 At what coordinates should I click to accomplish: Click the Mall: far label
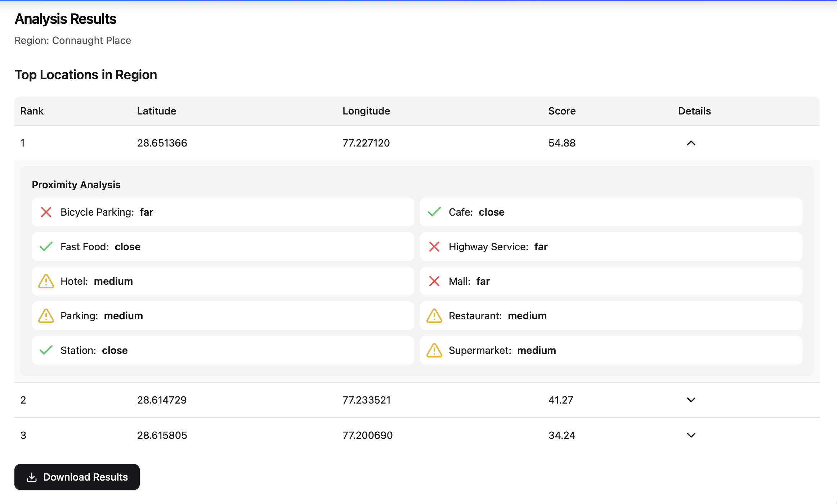click(x=469, y=281)
